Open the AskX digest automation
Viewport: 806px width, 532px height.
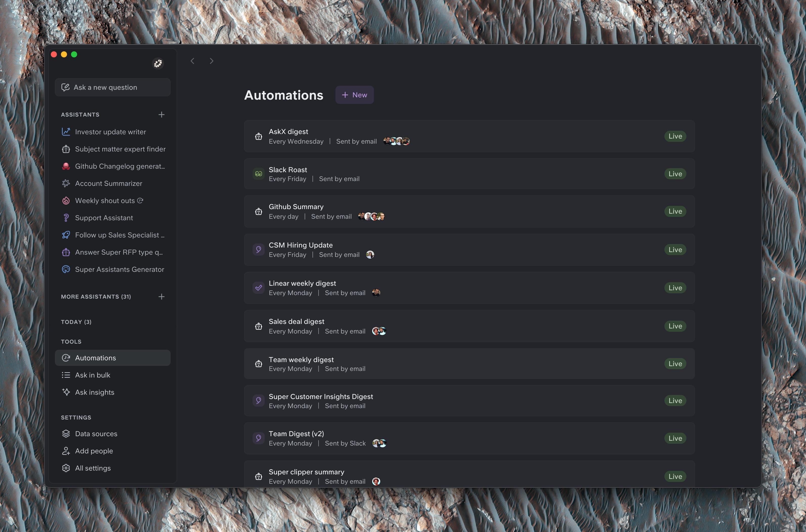click(x=469, y=136)
